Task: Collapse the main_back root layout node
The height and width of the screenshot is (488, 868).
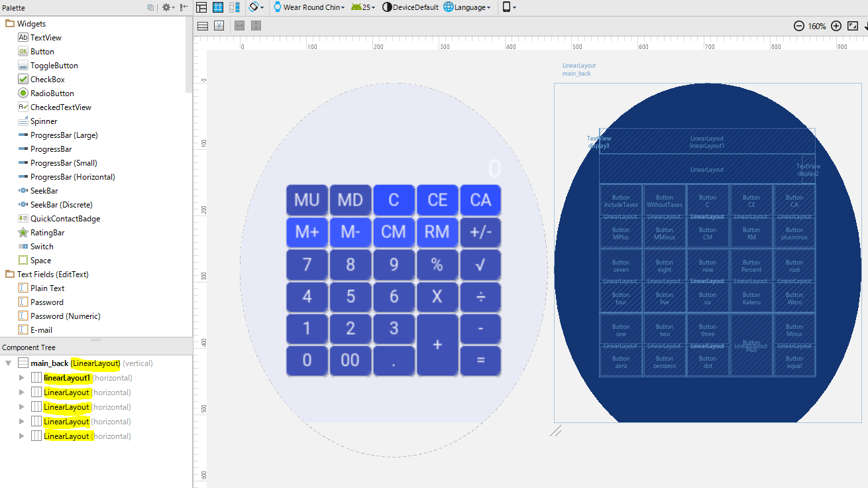Action: tap(8, 363)
